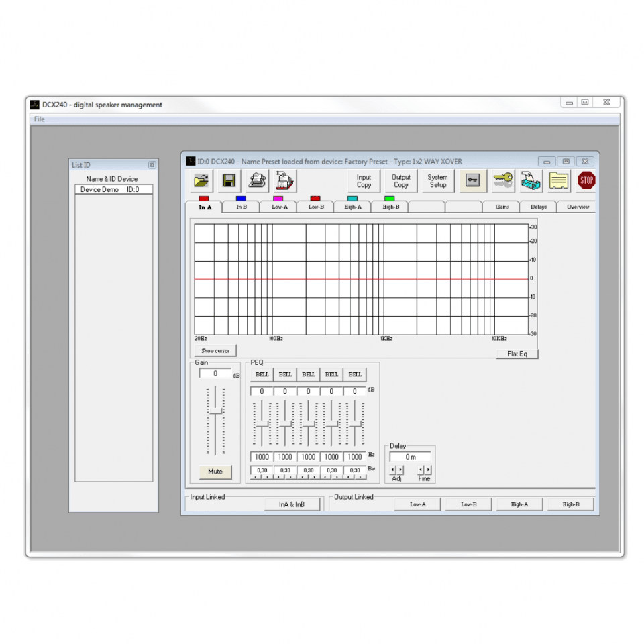Screen dimensions: 644x644
Task: Decrease first PEQ band's Bw with left arrow
Action: coord(256,477)
